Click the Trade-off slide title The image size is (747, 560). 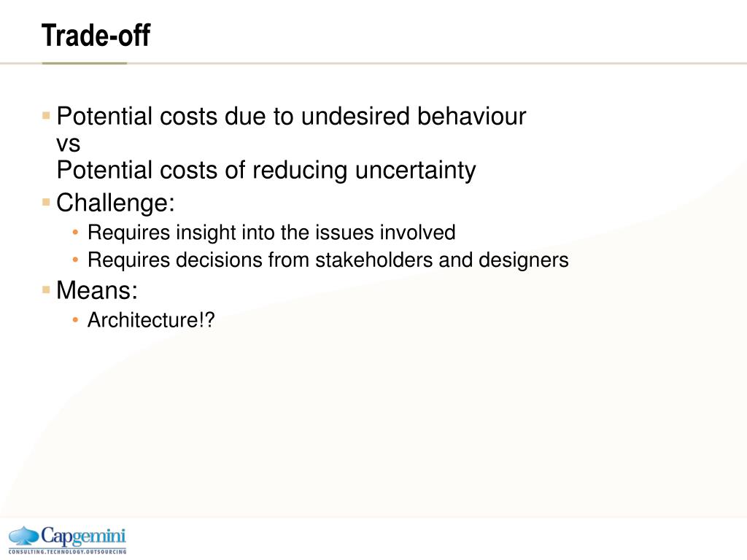coord(96,36)
